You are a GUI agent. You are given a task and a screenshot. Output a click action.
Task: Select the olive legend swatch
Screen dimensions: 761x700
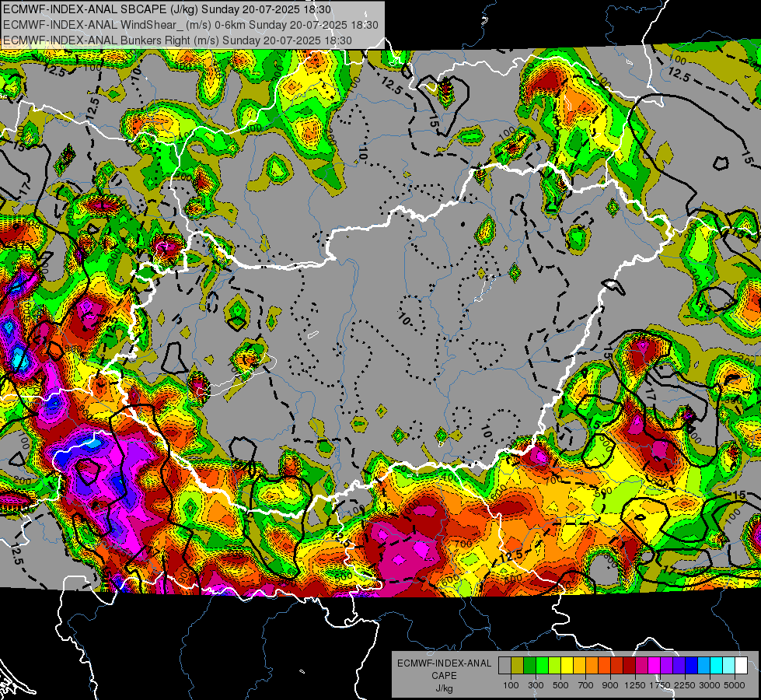tap(518, 666)
